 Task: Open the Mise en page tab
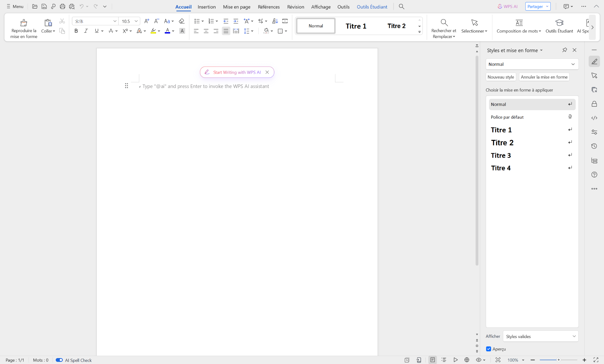[237, 7]
